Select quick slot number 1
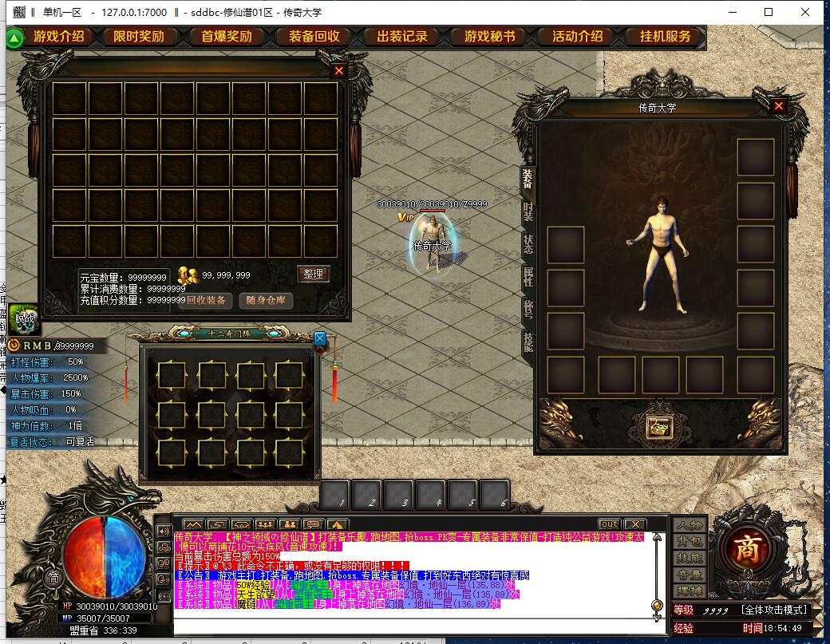The height and width of the screenshot is (644, 830). pos(336,496)
